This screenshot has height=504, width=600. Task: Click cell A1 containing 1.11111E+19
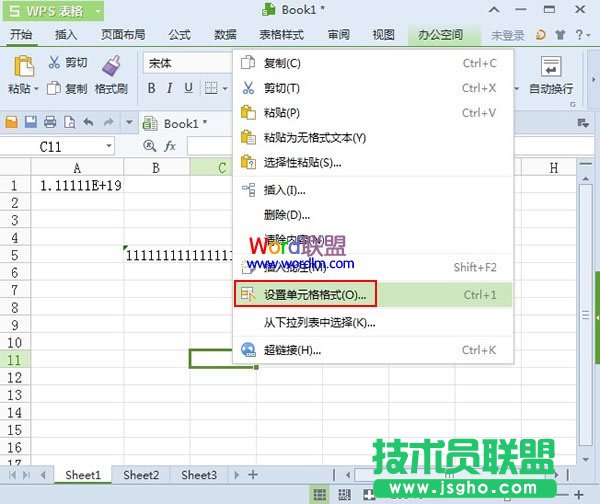click(x=77, y=186)
